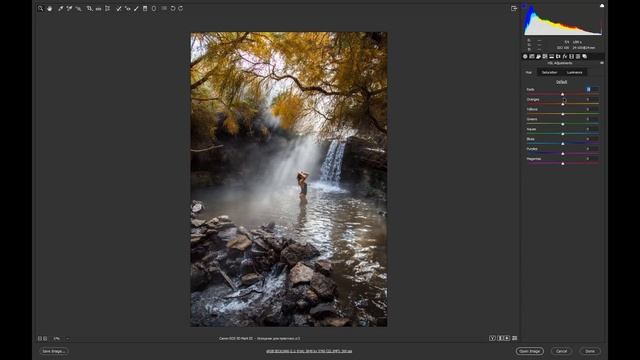This screenshot has height=360, width=640.
Task: Click the Open Image button
Action: 529,351
